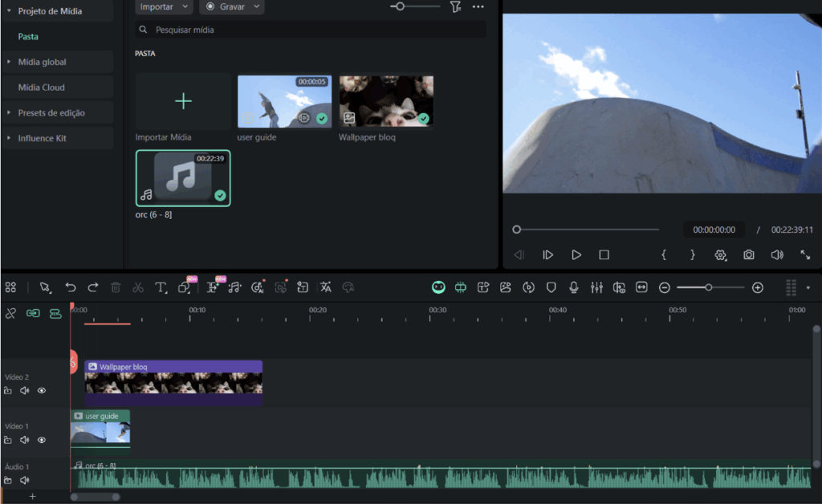Click the timeline zoom-in plus icon
This screenshot has height=504, width=822.
[757, 287]
